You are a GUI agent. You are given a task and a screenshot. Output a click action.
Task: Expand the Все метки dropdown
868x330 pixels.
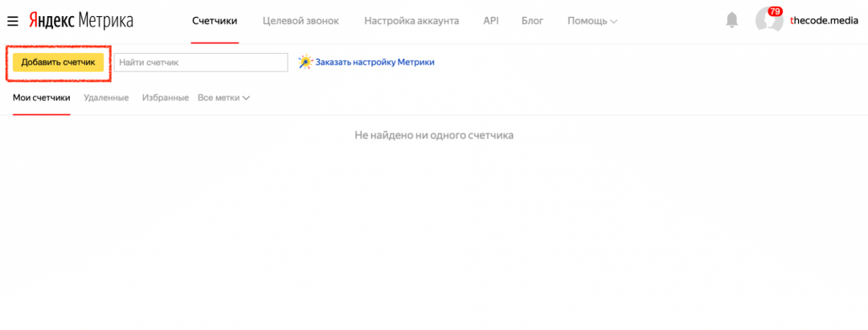(224, 97)
